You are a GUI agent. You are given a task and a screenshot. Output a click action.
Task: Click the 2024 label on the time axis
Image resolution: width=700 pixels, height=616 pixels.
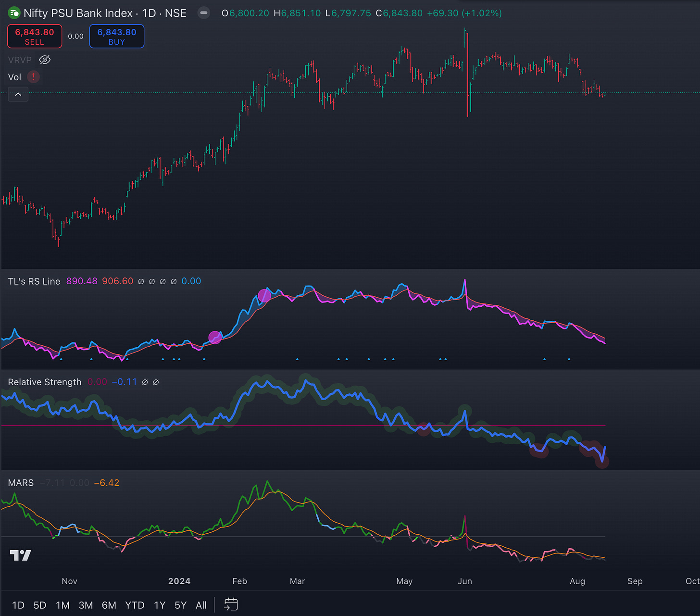179,581
